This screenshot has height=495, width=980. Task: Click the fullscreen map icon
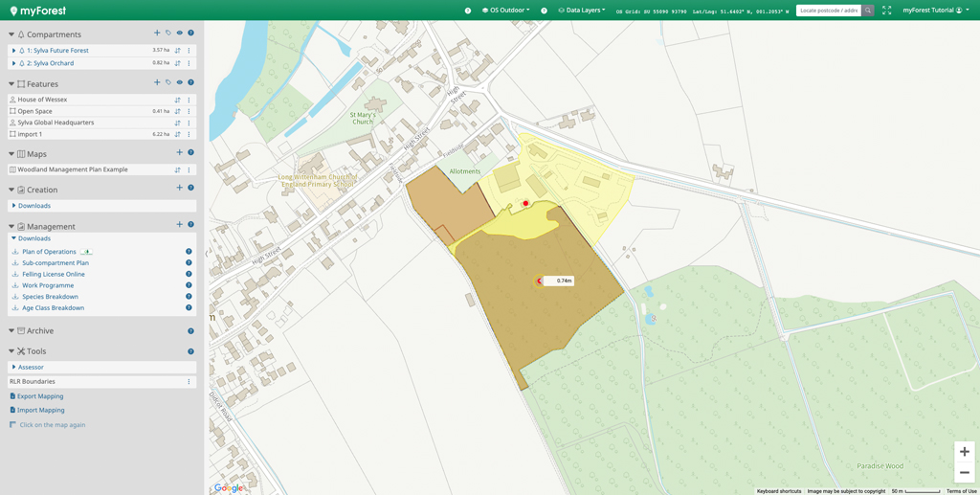click(886, 11)
